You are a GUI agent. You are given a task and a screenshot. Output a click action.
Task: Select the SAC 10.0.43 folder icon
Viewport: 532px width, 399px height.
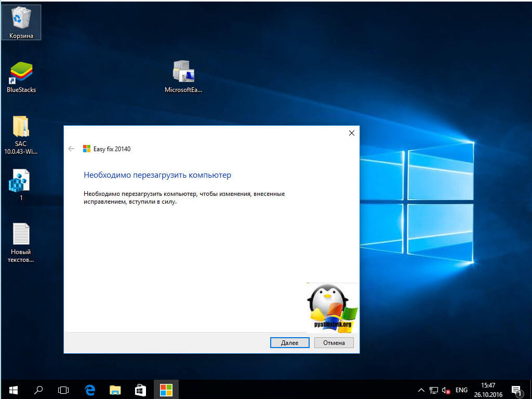[x=21, y=127]
